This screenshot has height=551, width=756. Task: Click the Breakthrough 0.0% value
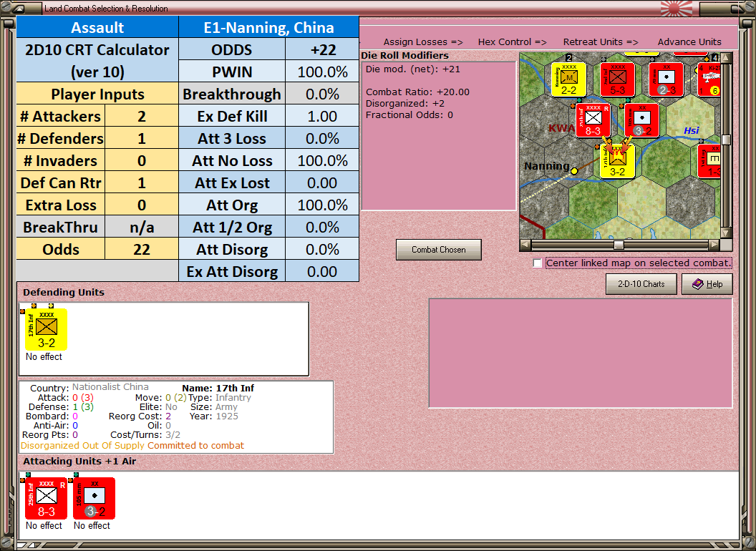322,94
